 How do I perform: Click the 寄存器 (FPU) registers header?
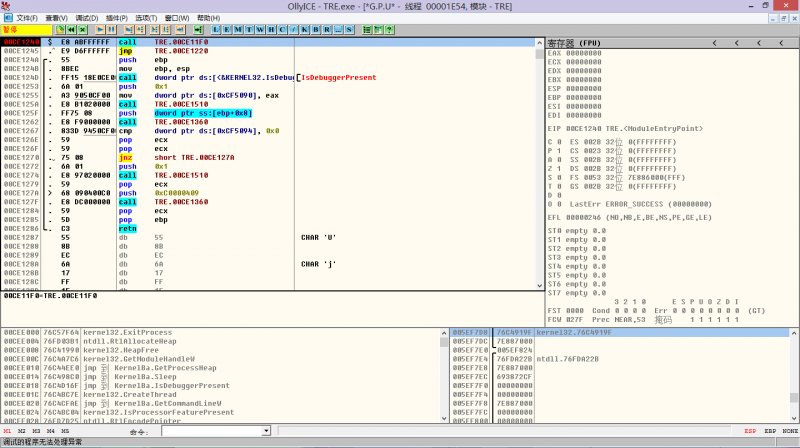click(x=574, y=43)
